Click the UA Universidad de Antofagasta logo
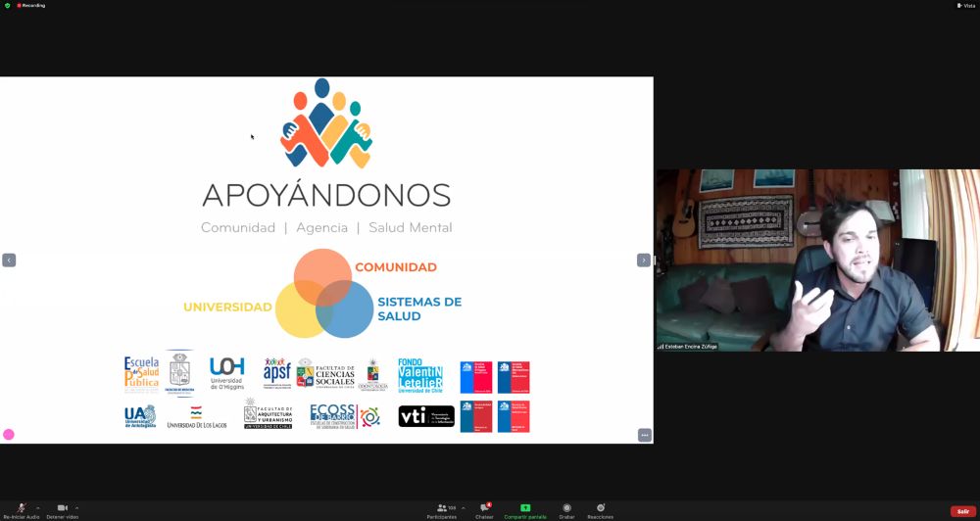980x521 pixels. pyautogui.click(x=140, y=416)
